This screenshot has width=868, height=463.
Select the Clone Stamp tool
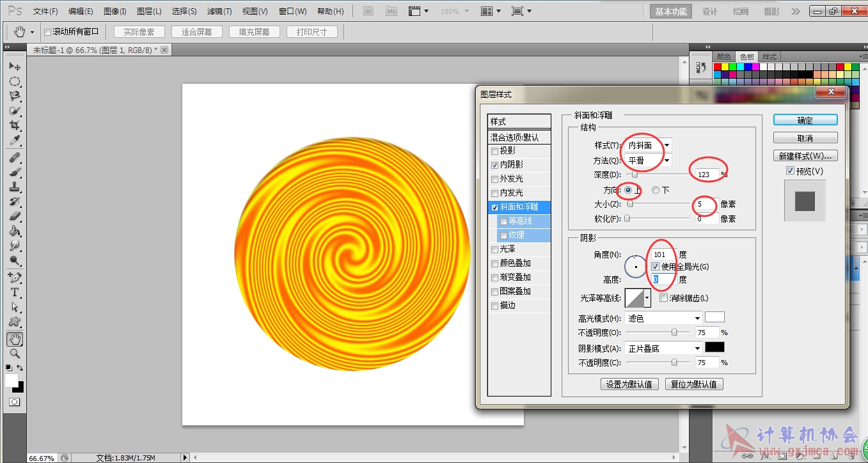click(x=15, y=187)
